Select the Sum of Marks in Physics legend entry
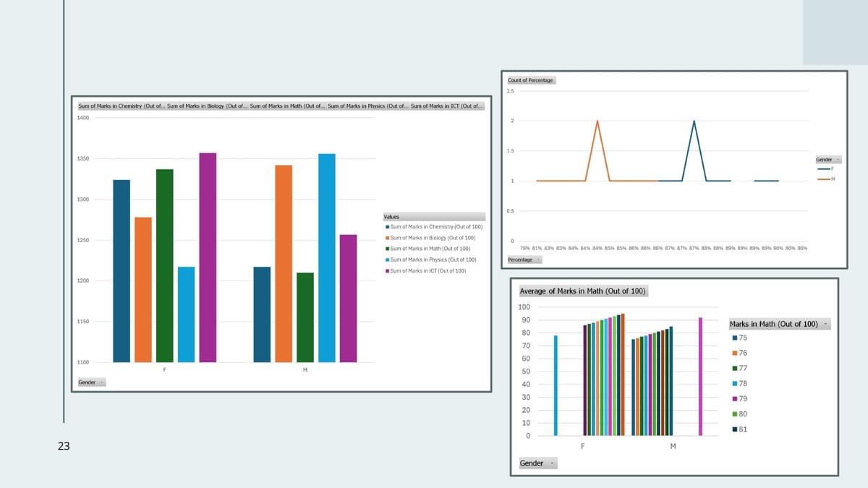This screenshot has height=488, width=868. (x=432, y=260)
